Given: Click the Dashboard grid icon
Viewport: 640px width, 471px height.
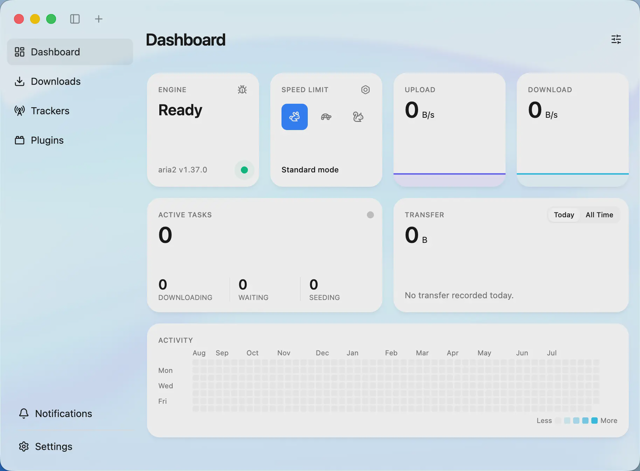Looking at the screenshot, I should [x=20, y=52].
